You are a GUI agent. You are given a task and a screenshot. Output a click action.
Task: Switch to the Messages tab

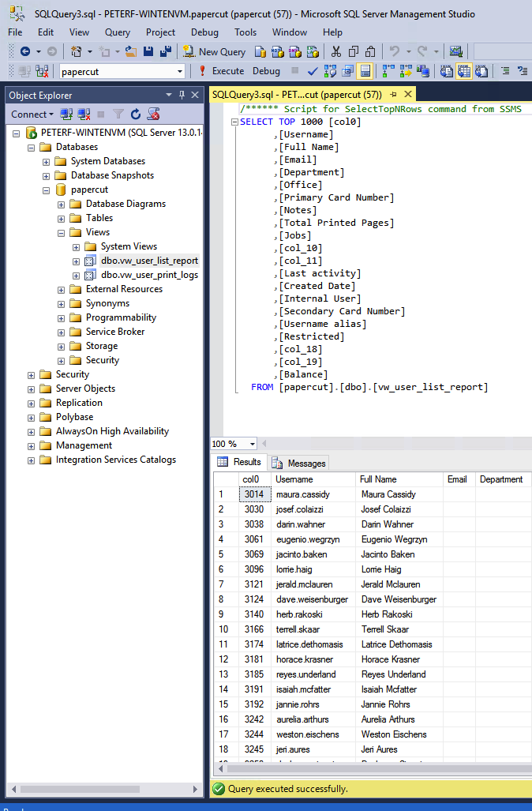coord(299,463)
